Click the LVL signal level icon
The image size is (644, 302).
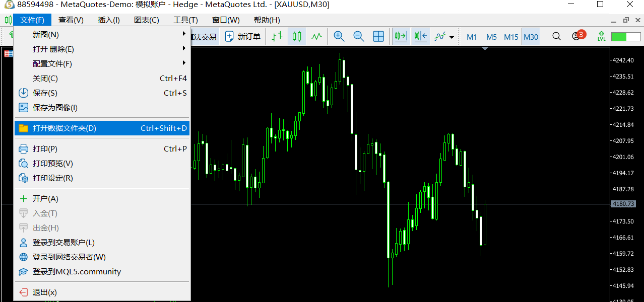click(x=602, y=37)
